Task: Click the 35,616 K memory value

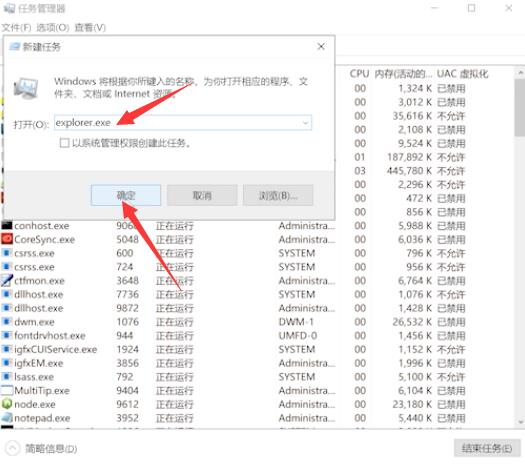Action: pos(412,116)
